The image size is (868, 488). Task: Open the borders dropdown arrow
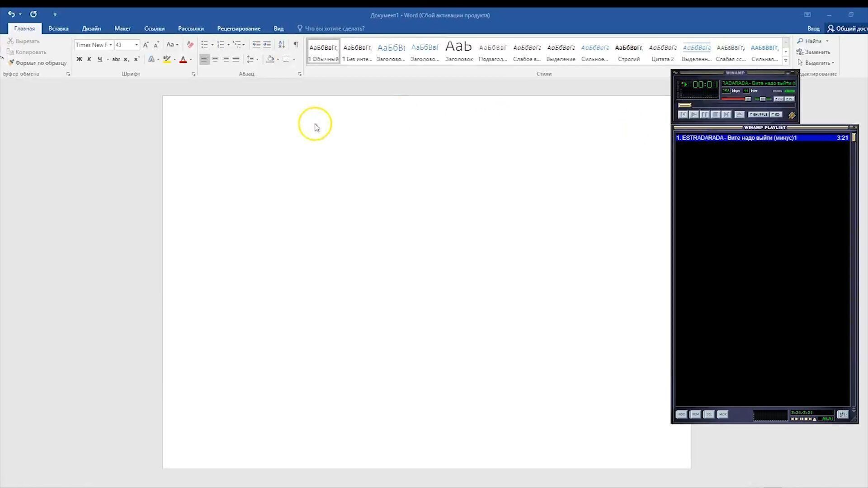(294, 59)
